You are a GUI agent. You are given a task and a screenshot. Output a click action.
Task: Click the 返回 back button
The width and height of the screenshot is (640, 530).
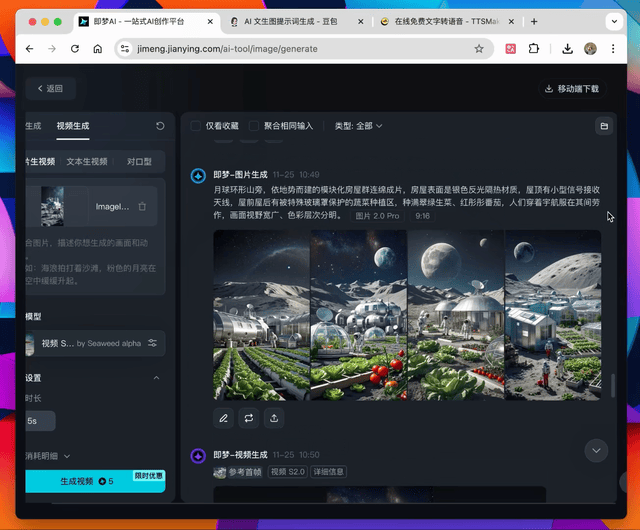[51, 88]
